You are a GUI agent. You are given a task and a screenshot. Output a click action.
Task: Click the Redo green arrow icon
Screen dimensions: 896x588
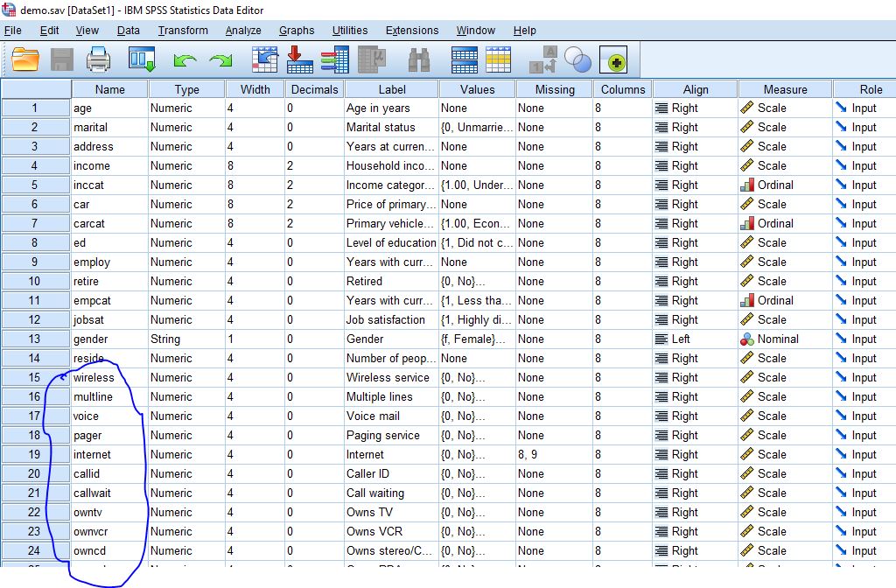(x=220, y=60)
